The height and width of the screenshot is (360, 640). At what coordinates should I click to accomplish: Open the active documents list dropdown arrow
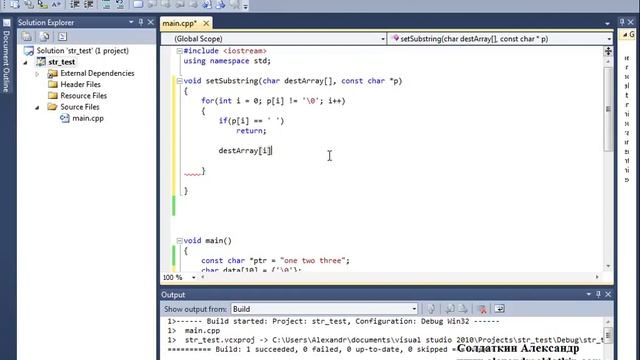pos(607,24)
